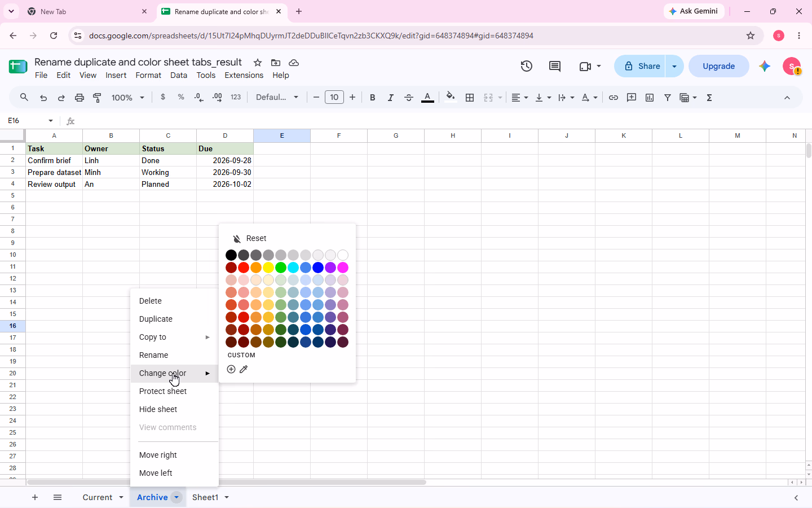This screenshot has height=508, width=812.
Task: Open the 100% zoom dropdown
Action: click(x=128, y=98)
